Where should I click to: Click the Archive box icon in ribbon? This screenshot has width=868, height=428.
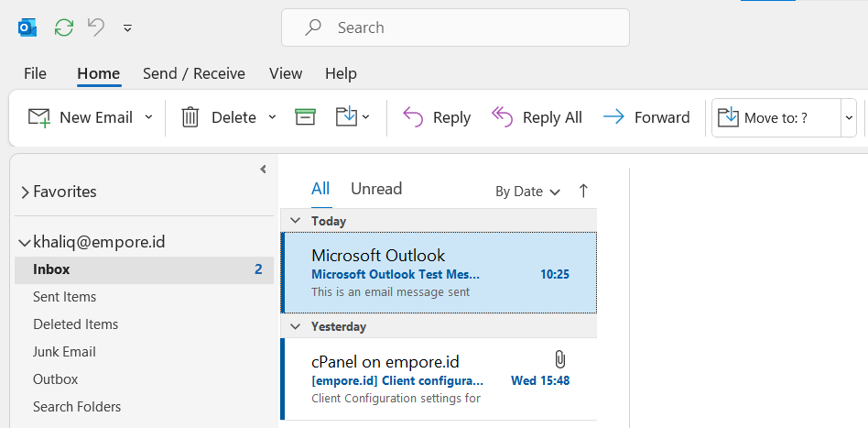pos(305,117)
